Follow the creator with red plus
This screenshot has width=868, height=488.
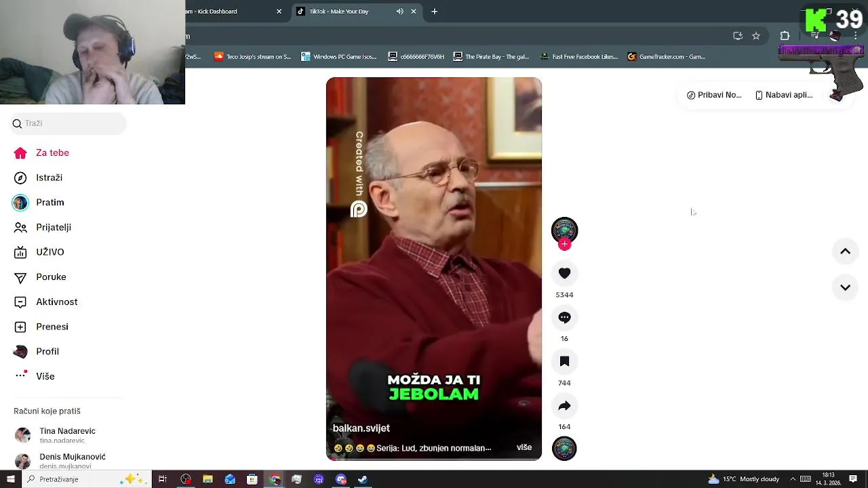(x=564, y=244)
